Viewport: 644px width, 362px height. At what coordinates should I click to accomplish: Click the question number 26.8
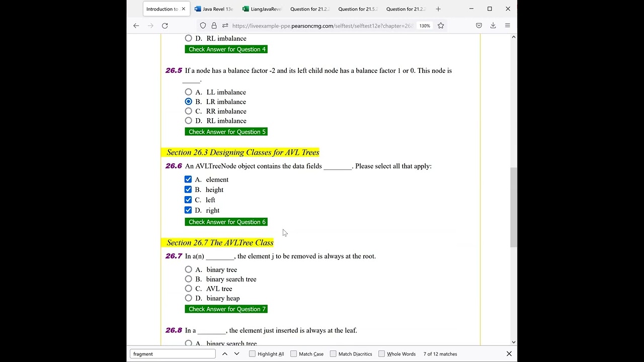pyautogui.click(x=174, y=330)
